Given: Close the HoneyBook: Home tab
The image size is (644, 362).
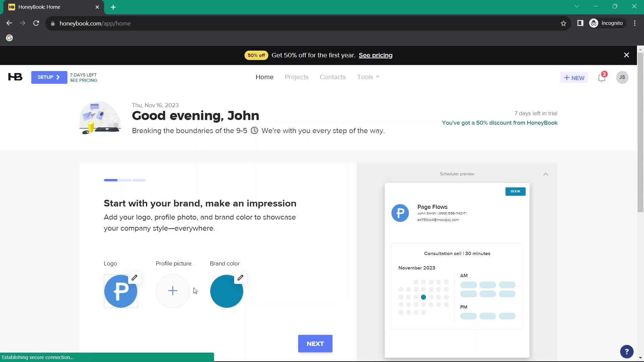Looking at the screenshot, I should [x=97, y=7].
